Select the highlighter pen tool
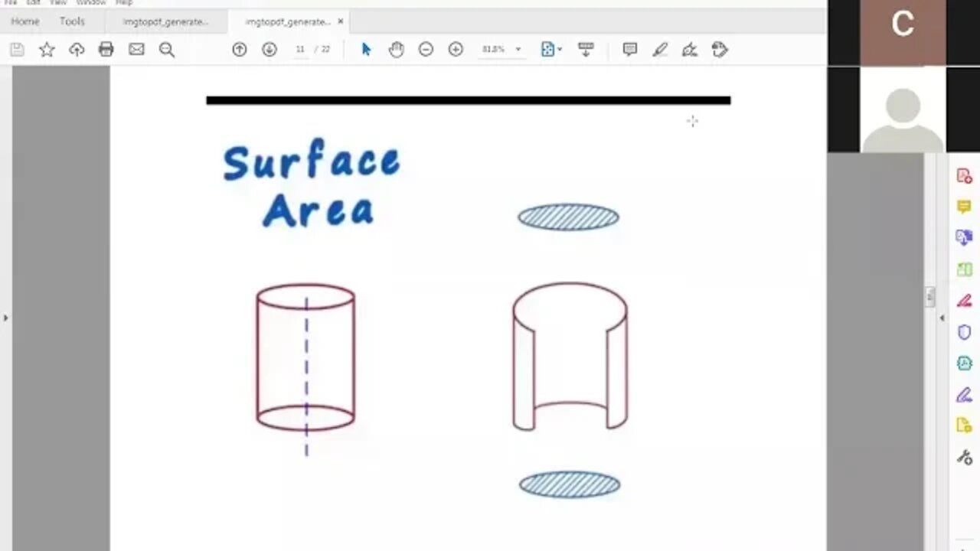Viewport: 980px width, 551px height. click(x=660, y=50)
